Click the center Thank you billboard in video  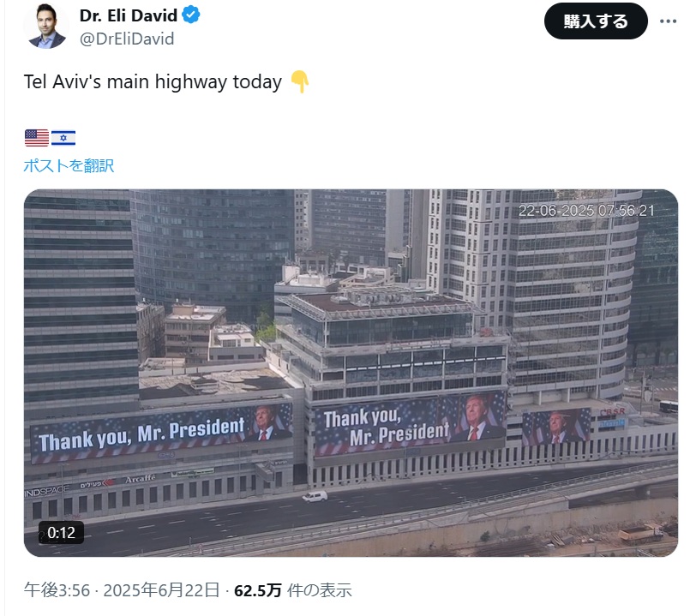[x=410, y=424]
